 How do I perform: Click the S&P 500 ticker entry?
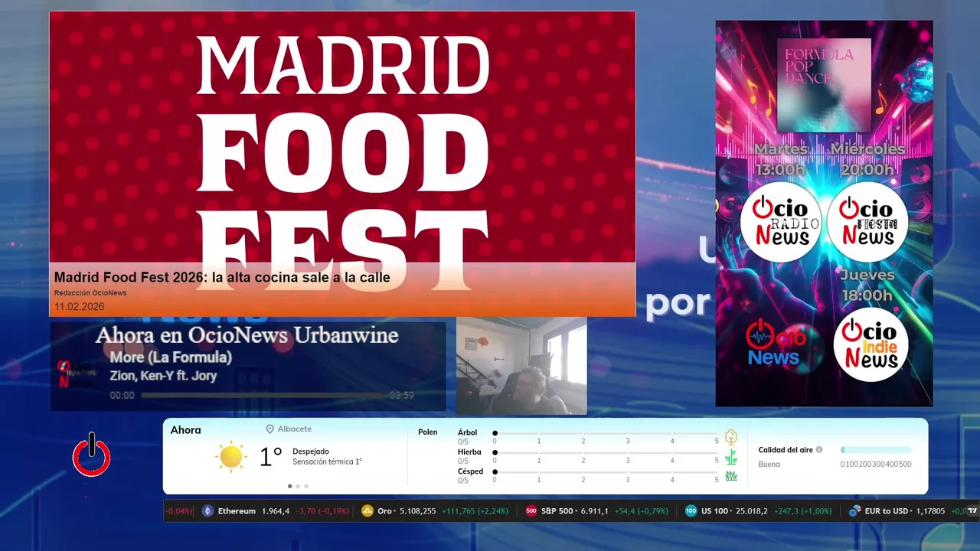pos(597,511)
